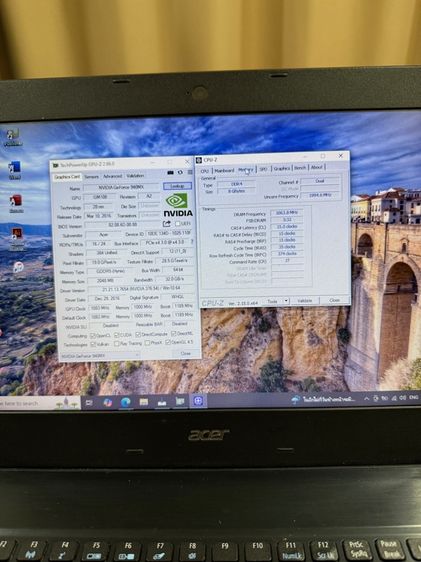Click the volume icon in system tray
This screenshot has height=562, width=421.
(403, 398)
